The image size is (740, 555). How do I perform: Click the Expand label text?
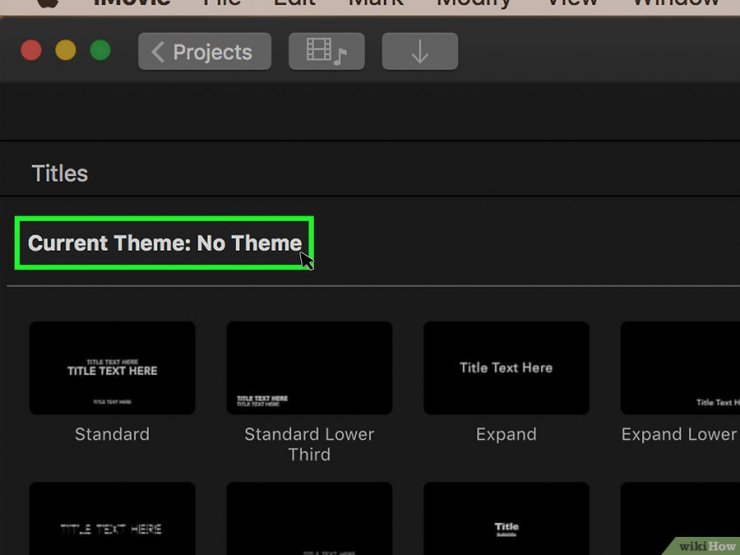click(506, 435)
